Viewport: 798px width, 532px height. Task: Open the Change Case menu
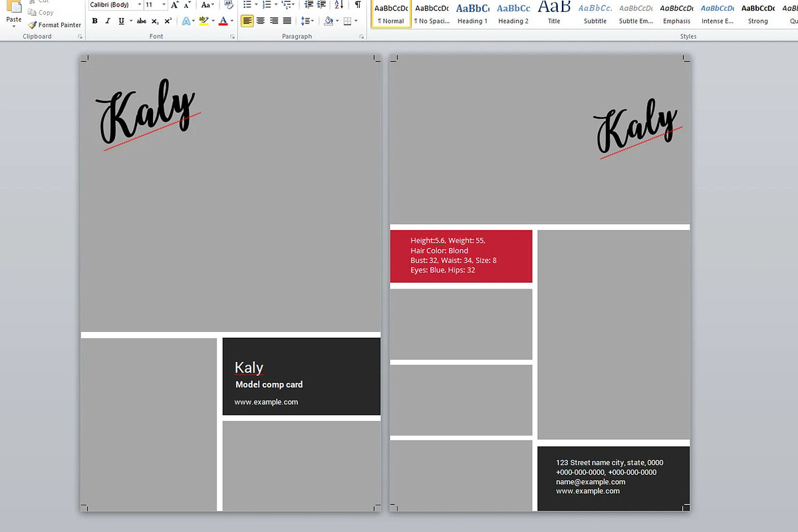click(x=207, y=5)
